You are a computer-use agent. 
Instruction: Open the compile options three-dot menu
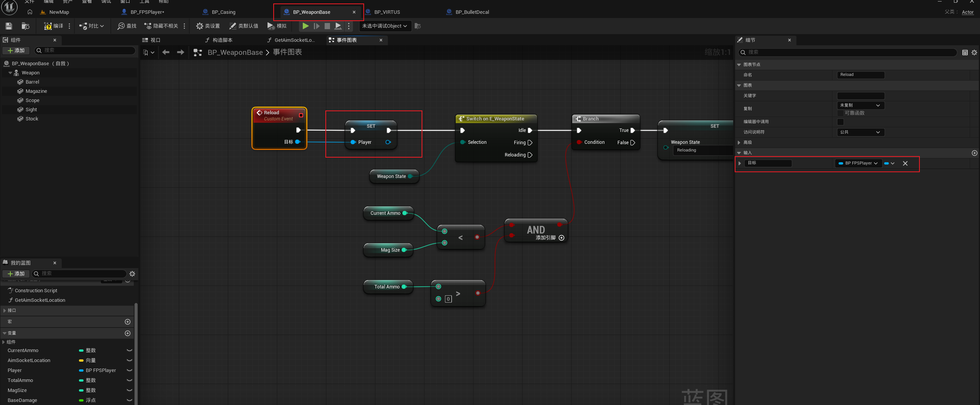(69, 26)
